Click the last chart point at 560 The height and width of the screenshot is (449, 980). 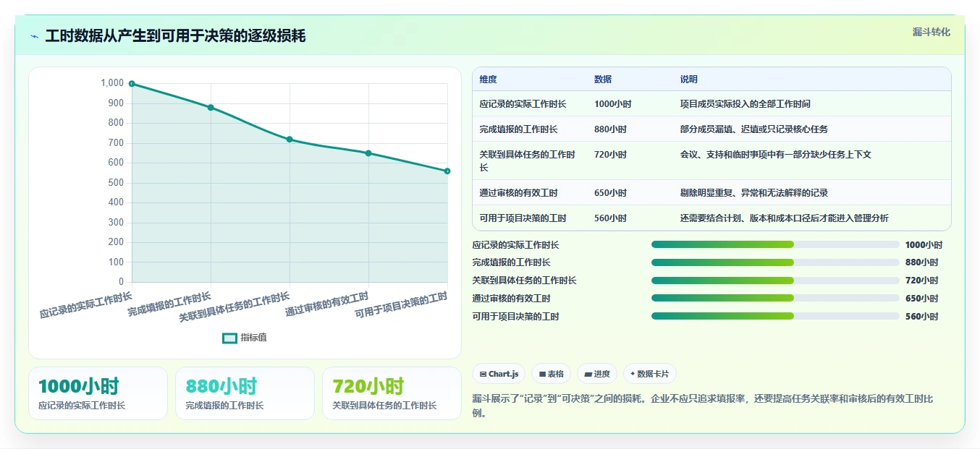[447, 171]
